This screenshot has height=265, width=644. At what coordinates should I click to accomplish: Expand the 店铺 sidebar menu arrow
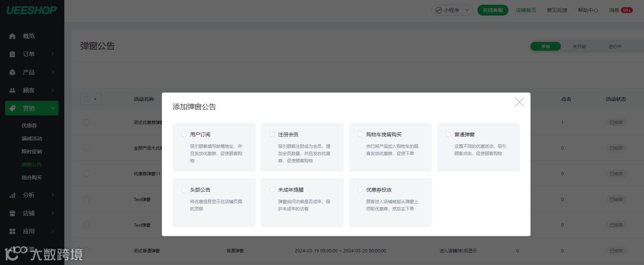(53, 213)
